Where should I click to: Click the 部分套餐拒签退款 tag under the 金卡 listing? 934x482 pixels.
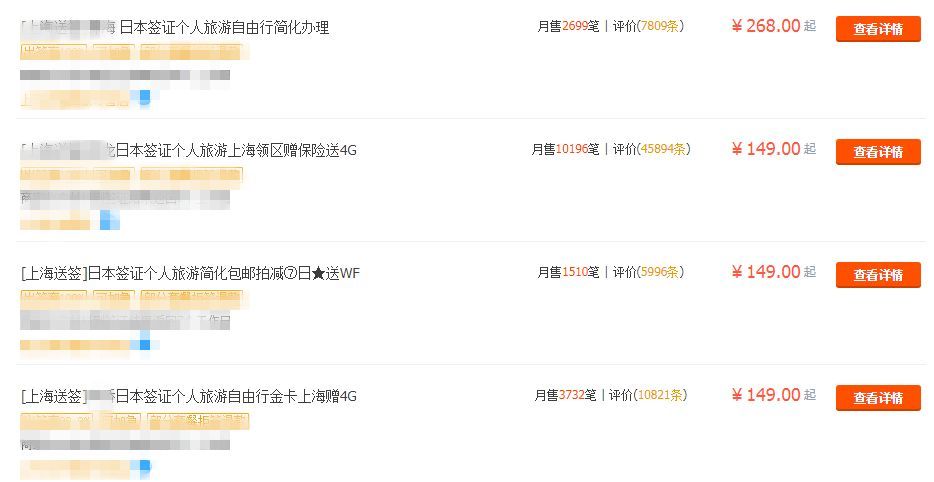[198, 421]
